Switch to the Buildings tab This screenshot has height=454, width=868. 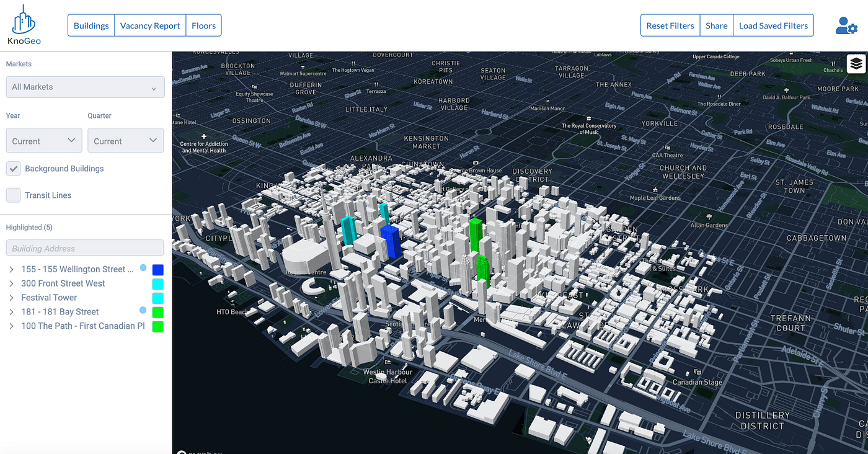tap(91, 25)
